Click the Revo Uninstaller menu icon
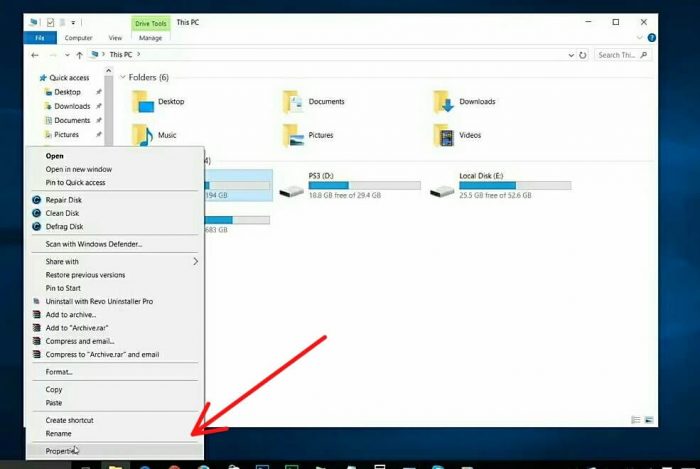Screen dimensions: 700x469 [x=37, y=301]
